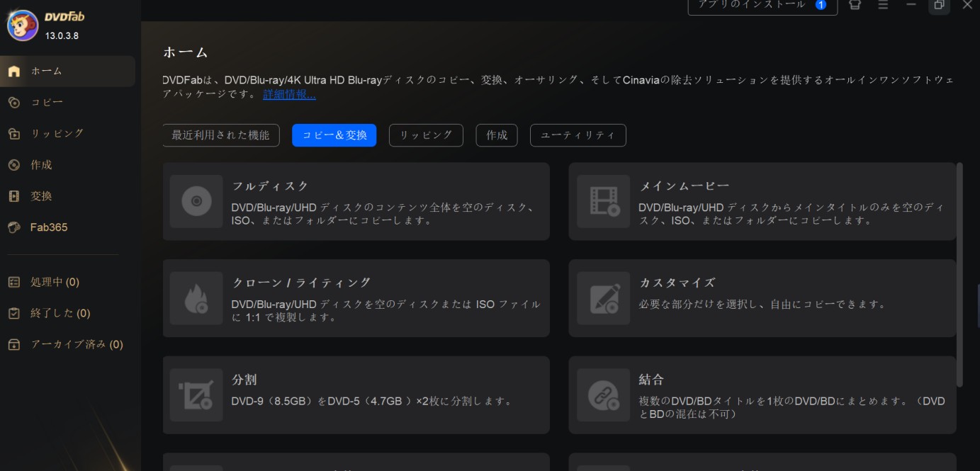Viewport: 980px width, 471px height.
Task: Open the 詳細情報 link
Action: click(289, 94)
